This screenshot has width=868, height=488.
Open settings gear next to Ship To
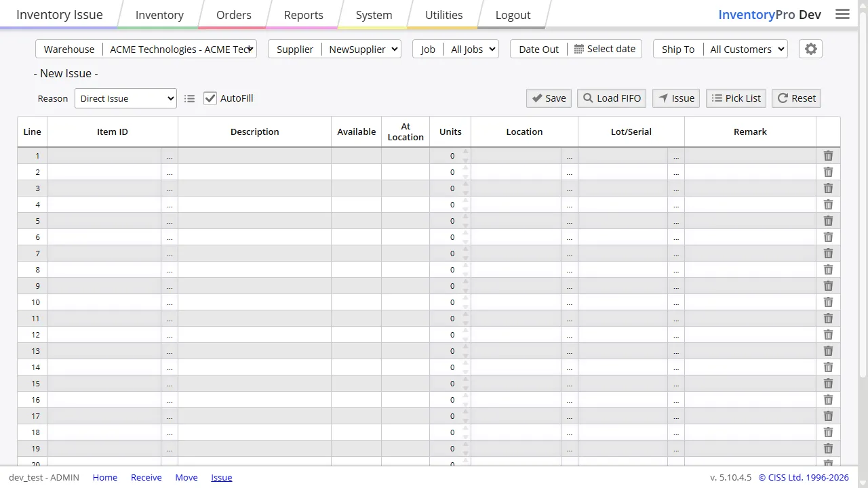(x=811, y=49)
